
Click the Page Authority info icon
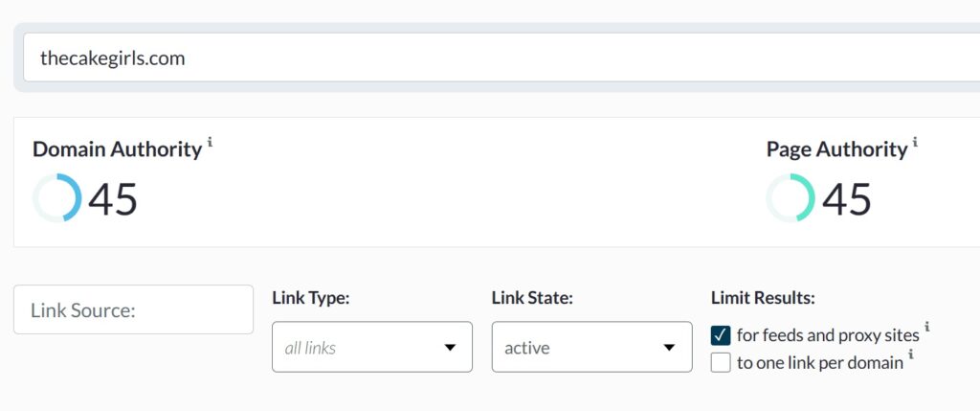(915, 142)
